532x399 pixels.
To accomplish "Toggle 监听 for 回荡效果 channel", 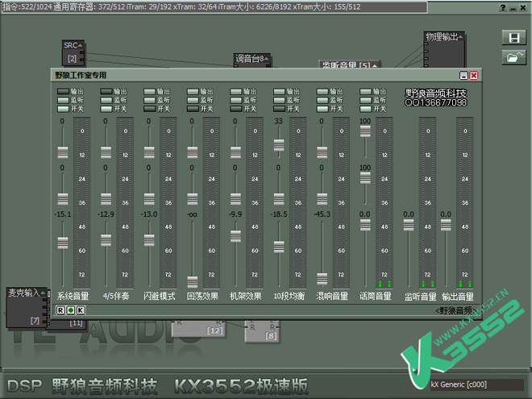I will [193, 100].
